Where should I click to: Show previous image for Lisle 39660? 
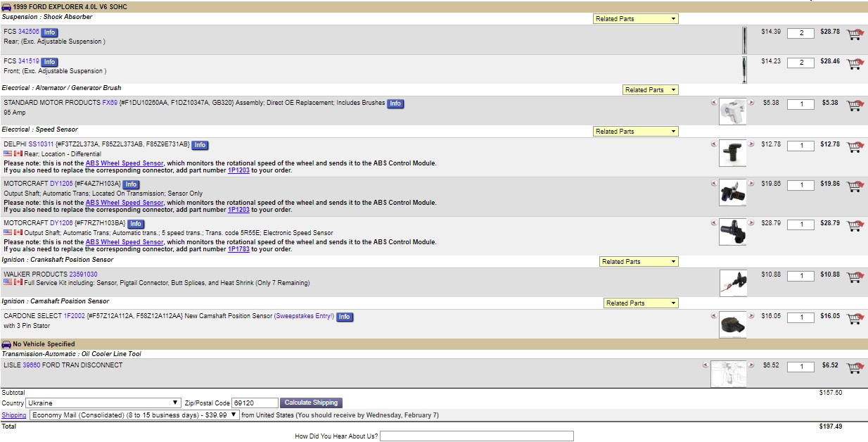click(706, 365)
